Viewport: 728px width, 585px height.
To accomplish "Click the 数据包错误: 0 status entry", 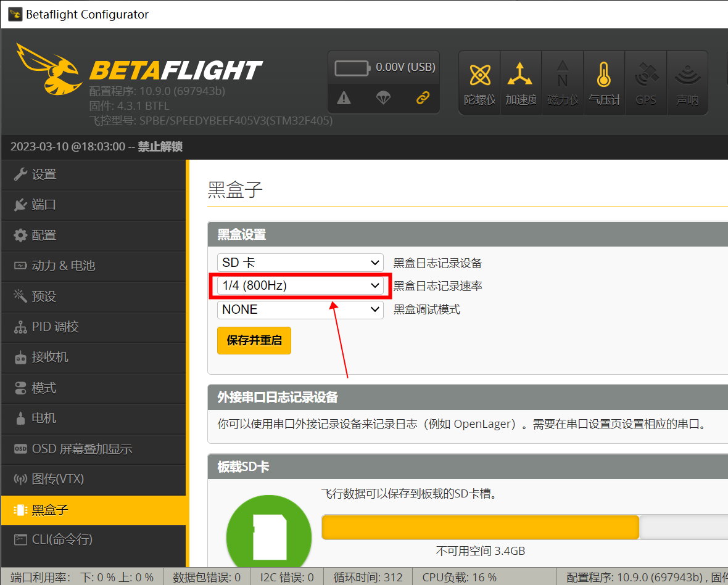I will [x=207, y=577].
